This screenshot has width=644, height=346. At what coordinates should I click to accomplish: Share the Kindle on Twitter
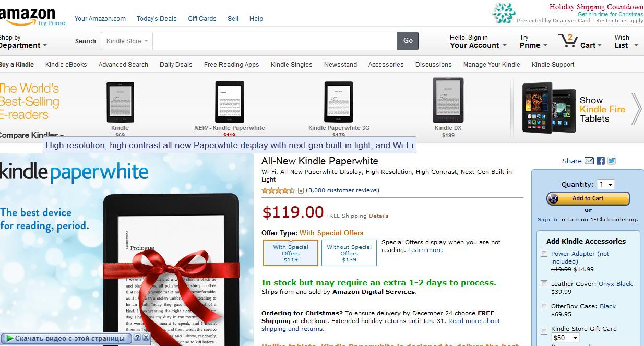coord(612,161)
